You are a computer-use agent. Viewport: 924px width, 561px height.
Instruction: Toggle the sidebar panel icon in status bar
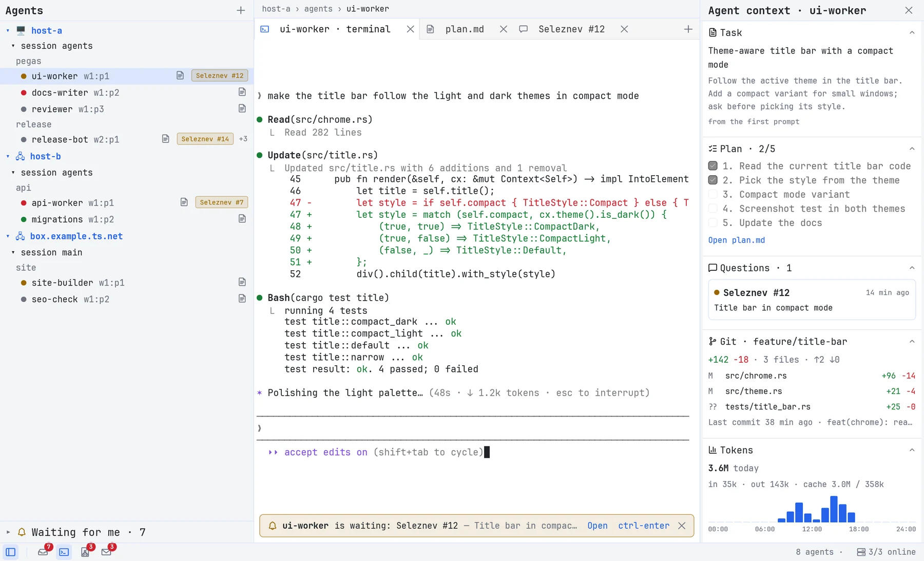click(x=11, y=552)
